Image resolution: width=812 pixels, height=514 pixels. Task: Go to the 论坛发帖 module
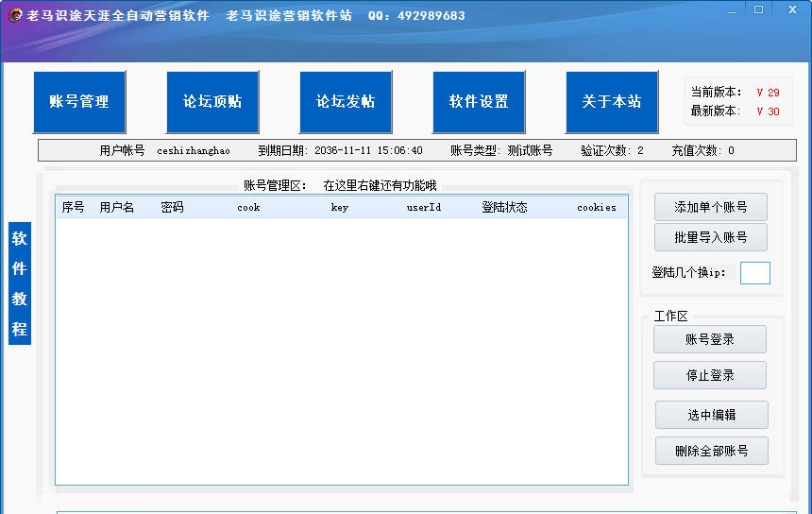pyautogui.click(x=346, y=102)
